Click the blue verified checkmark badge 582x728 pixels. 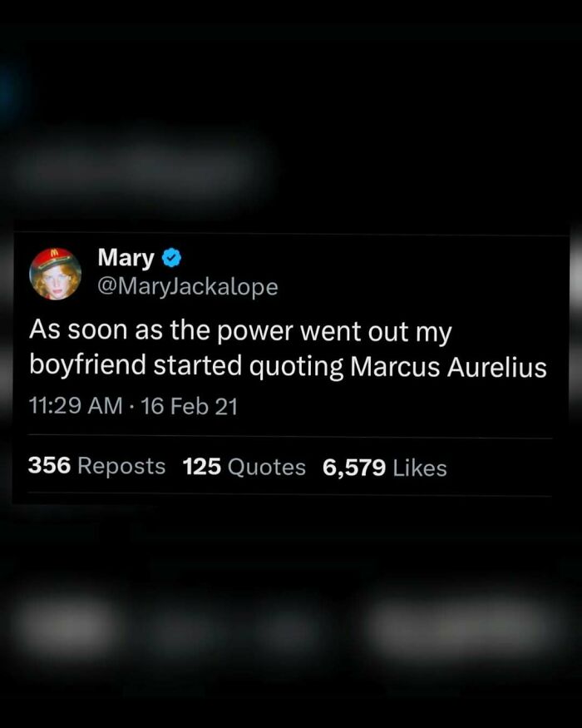(x=172, y=258)
